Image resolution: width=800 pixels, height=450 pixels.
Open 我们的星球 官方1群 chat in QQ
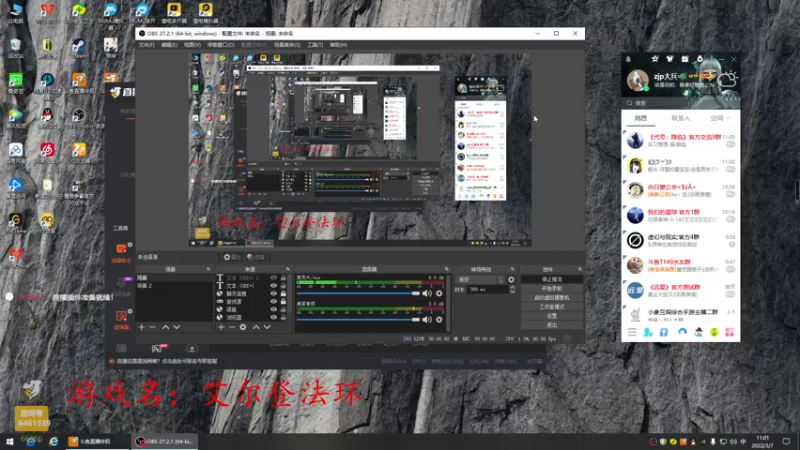click(x=681, y=215)
